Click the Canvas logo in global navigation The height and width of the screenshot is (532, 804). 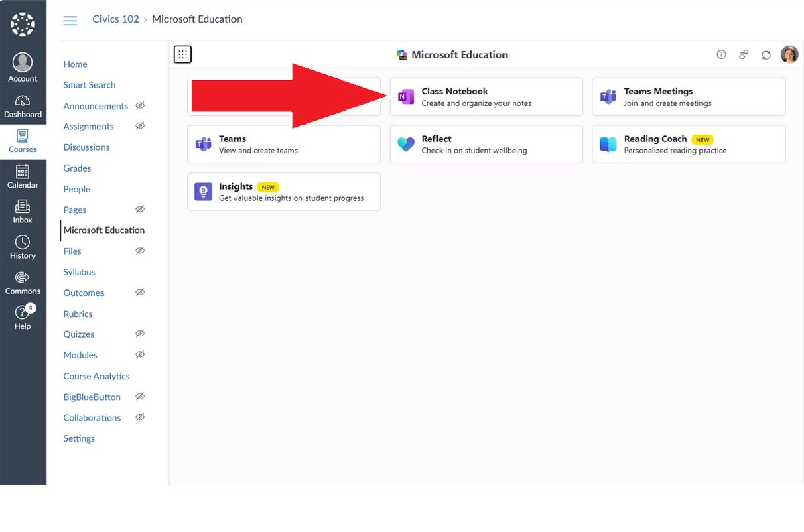click(x=23, y=24)
